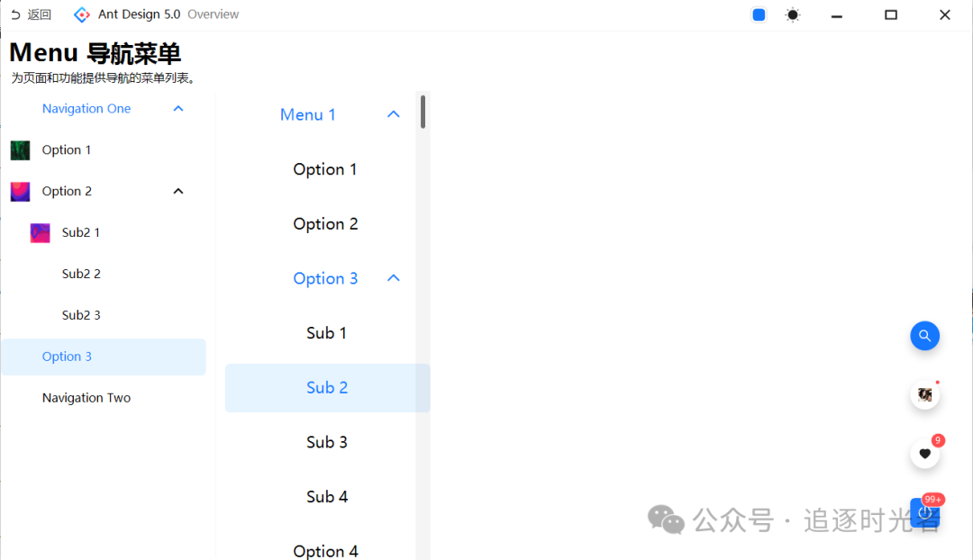
Task: Click the blue float button with 99+ badge
Action: (924, 513)
